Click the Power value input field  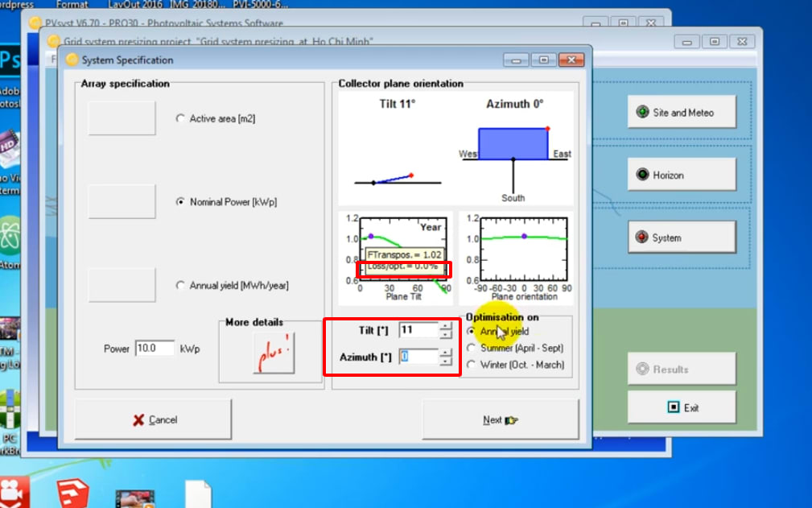155,348
